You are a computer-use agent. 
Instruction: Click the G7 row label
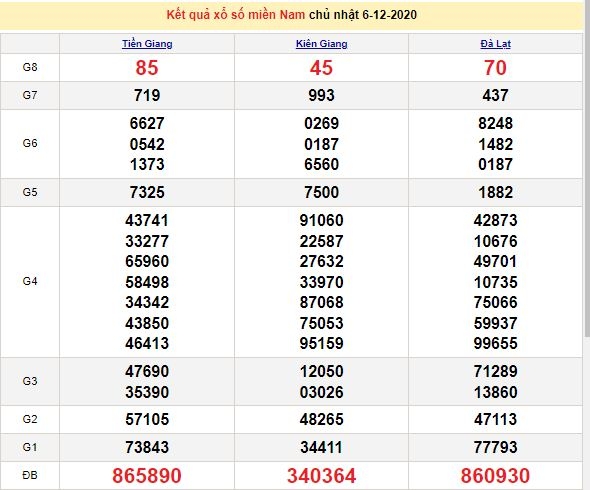[30, 95]
